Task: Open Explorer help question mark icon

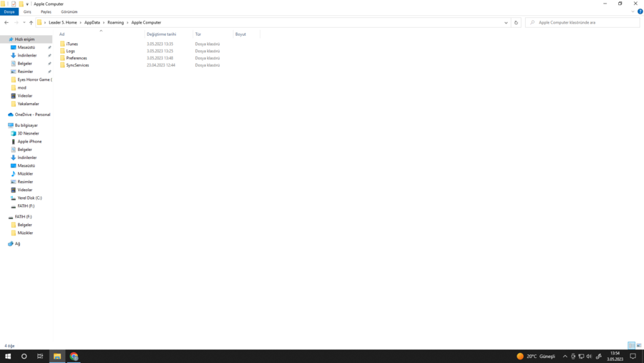Action: click(640, 11)
